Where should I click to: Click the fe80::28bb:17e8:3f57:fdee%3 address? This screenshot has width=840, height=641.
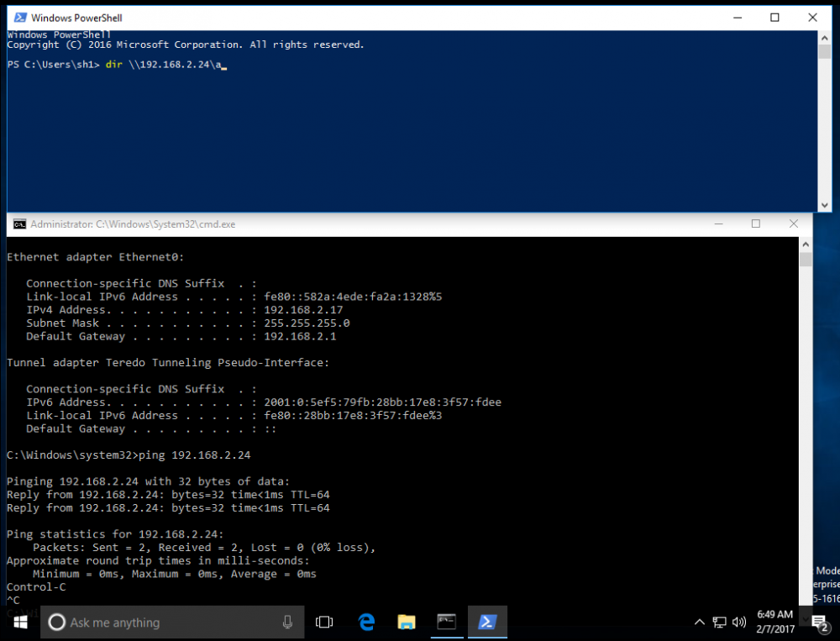pyautogui.click(x=353, y=415)
